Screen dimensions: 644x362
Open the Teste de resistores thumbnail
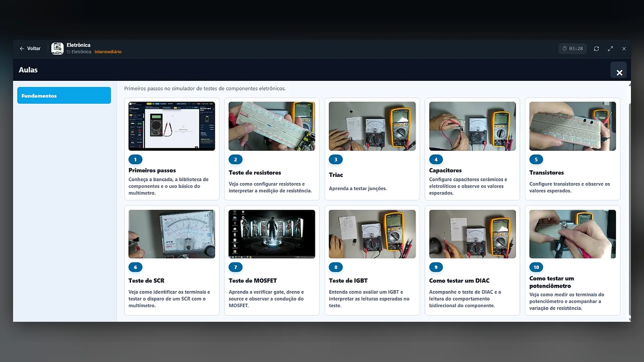point(272,126)
